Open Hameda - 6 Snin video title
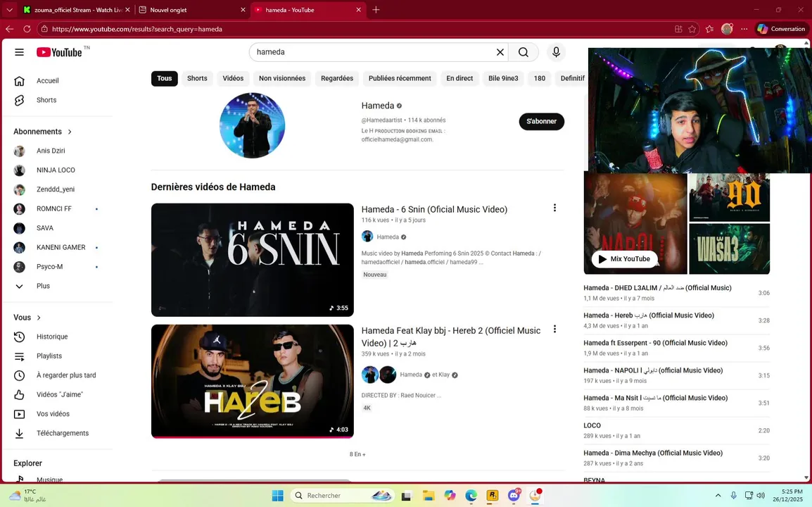 [x=434, y=209]
